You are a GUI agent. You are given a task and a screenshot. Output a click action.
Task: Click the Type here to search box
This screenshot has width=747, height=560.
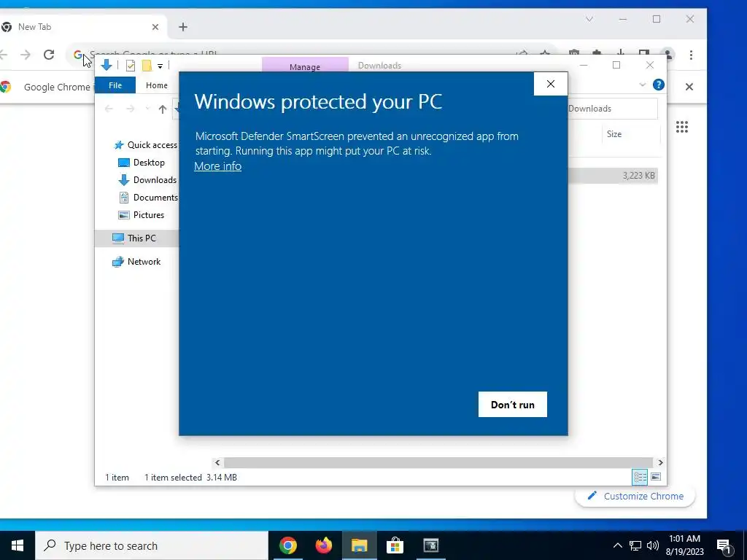click(152, 545)
